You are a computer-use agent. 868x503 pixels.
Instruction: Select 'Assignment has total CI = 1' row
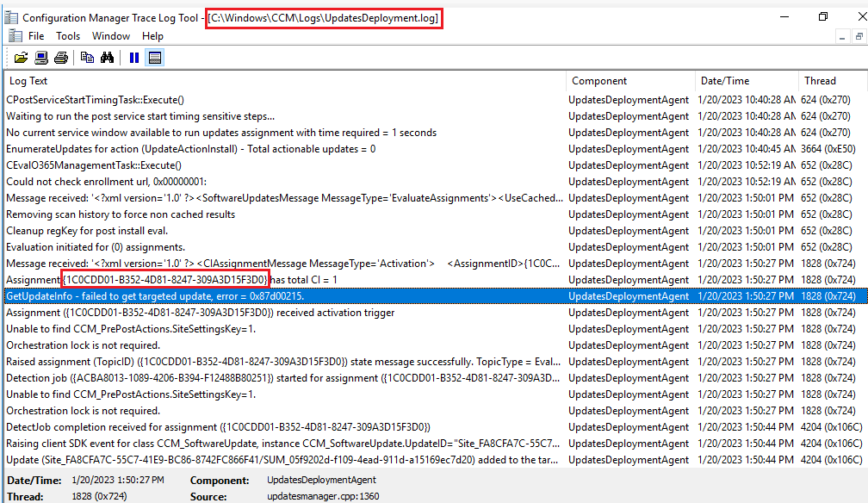coord(434,280)
